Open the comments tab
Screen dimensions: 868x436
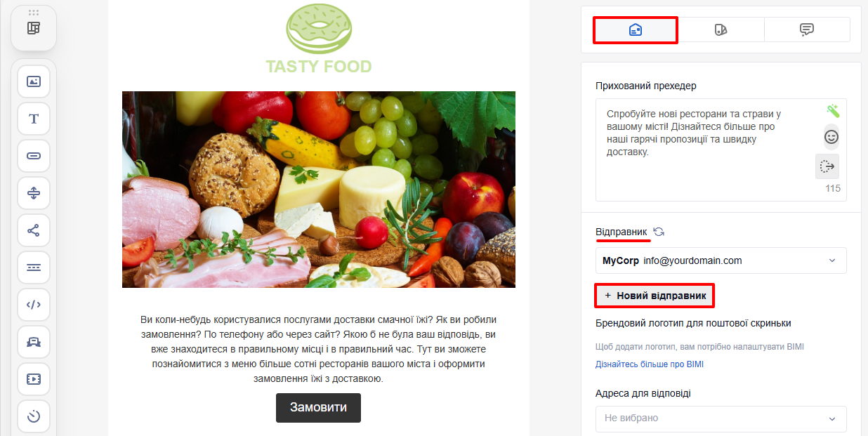click(x=807, y=29)
